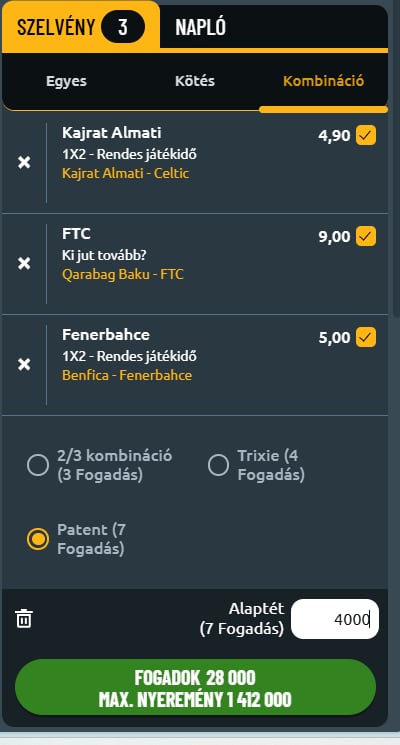Uncheck the Fenerbahce 5,00 checkbox
The image size is (400, 745).
click(366, 337)
